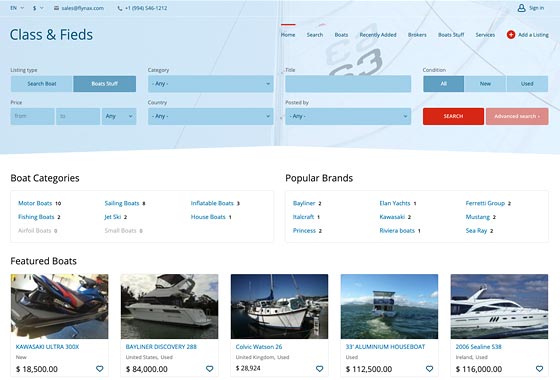Click the phone icon in top bar
This screenshot has height=380, width=560.
click(120, 8)
